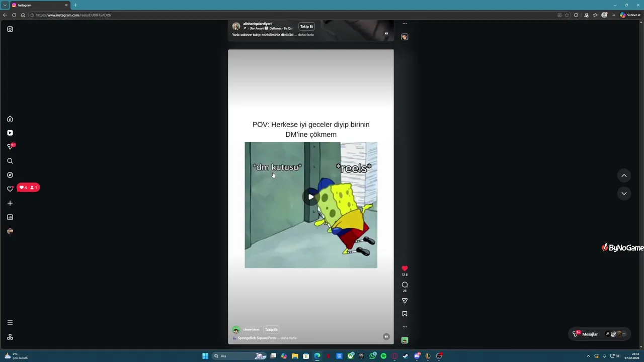Open the Windows Start menu
Viewport: 644px width, 362px height.
[205, 356]
